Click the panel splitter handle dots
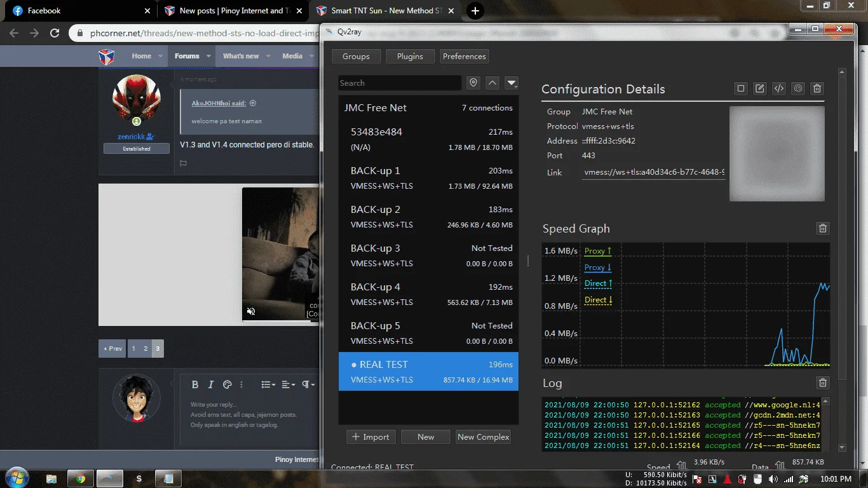868x488 pixels. (528, 261)
